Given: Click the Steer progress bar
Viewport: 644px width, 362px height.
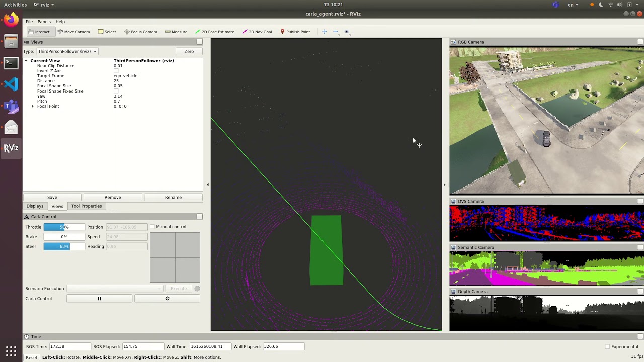Looking at the screenshot, I should [x=64, y=246].
